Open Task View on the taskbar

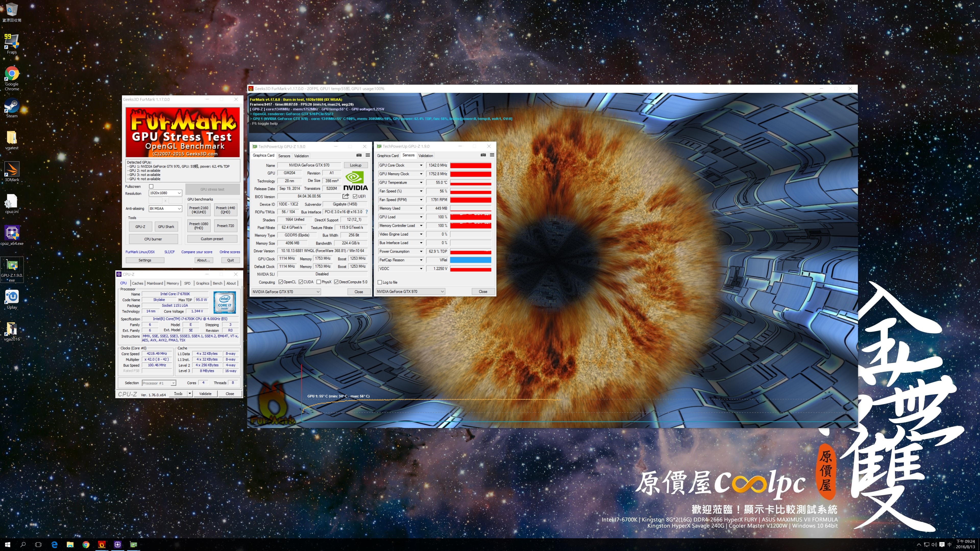(x=38, y=545)
